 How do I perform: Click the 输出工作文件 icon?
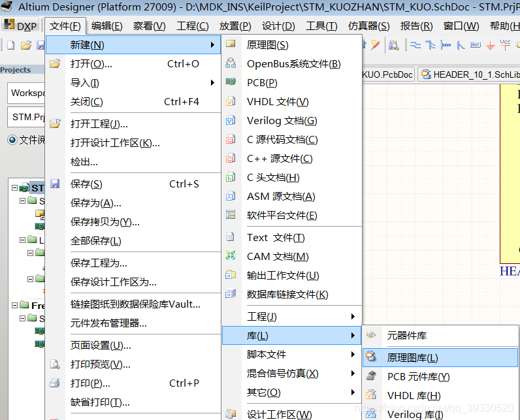(x=231, y=274)
